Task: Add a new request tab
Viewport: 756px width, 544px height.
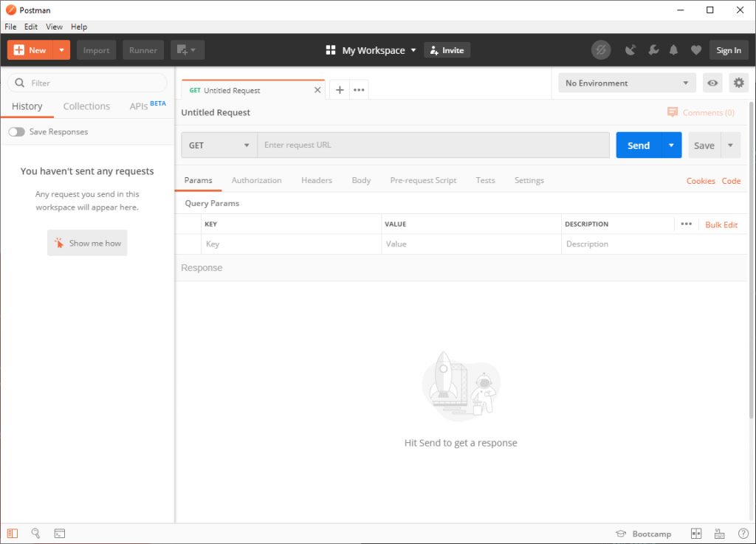Action: click(340, 90)
